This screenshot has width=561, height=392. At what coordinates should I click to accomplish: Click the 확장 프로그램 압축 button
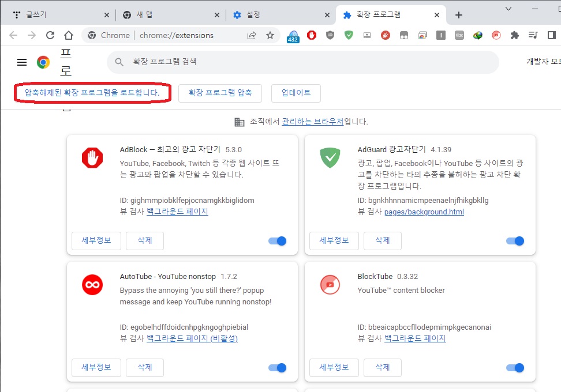click(x=220, y=93)
